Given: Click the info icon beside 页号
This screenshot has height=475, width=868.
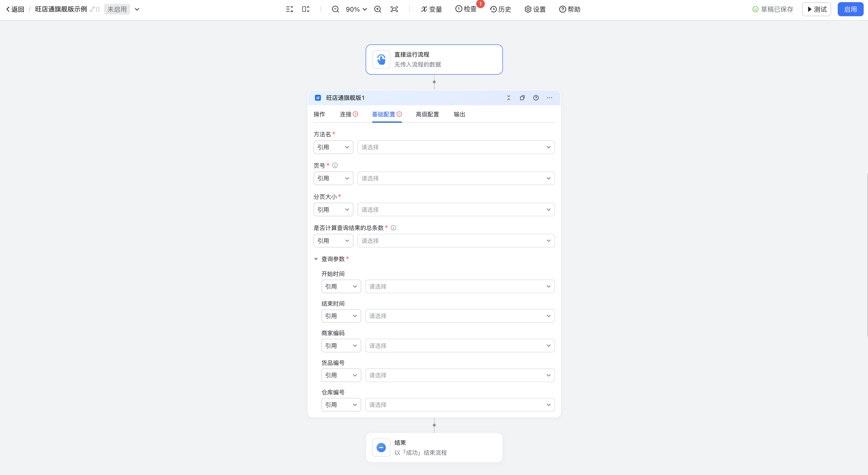Looking at the screenshot, I should point(335,166).
